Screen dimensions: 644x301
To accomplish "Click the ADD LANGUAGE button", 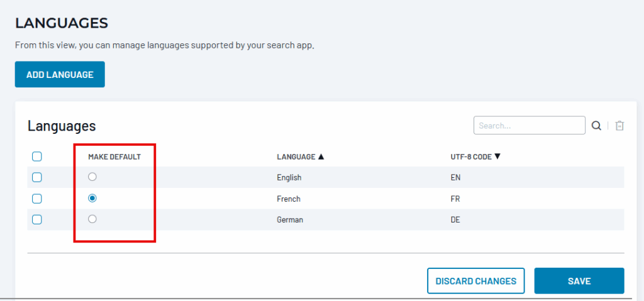I will [x=60, y=75].
